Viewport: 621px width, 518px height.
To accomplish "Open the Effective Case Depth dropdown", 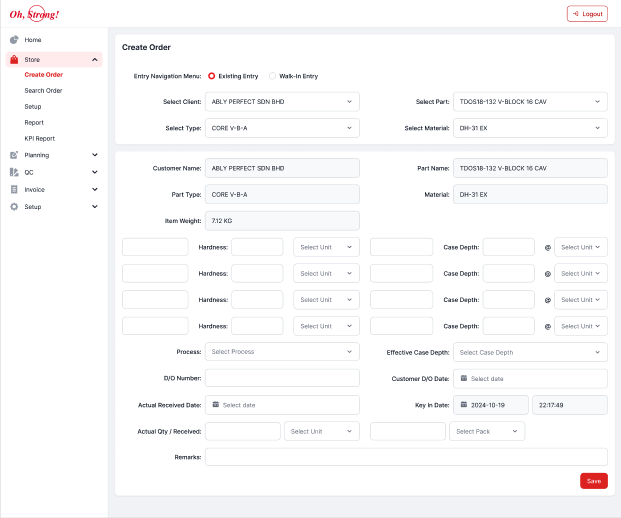I will [x=530, y=352].
